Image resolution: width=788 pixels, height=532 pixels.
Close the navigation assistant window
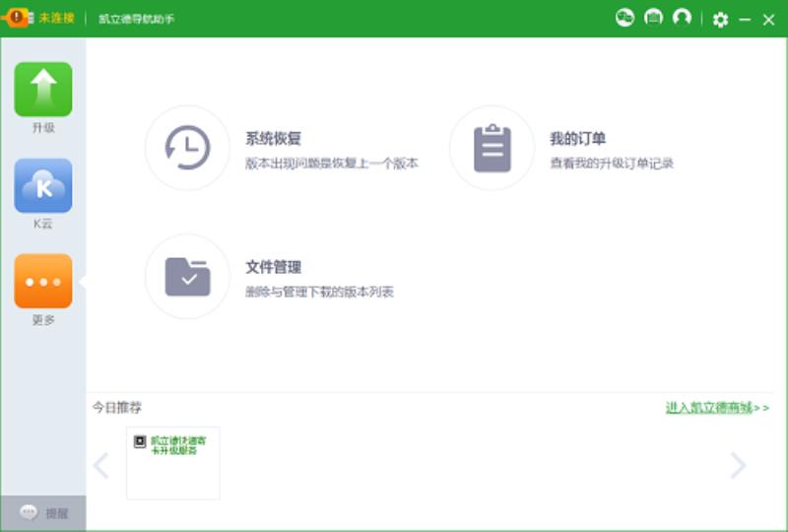tap(768, 20)
